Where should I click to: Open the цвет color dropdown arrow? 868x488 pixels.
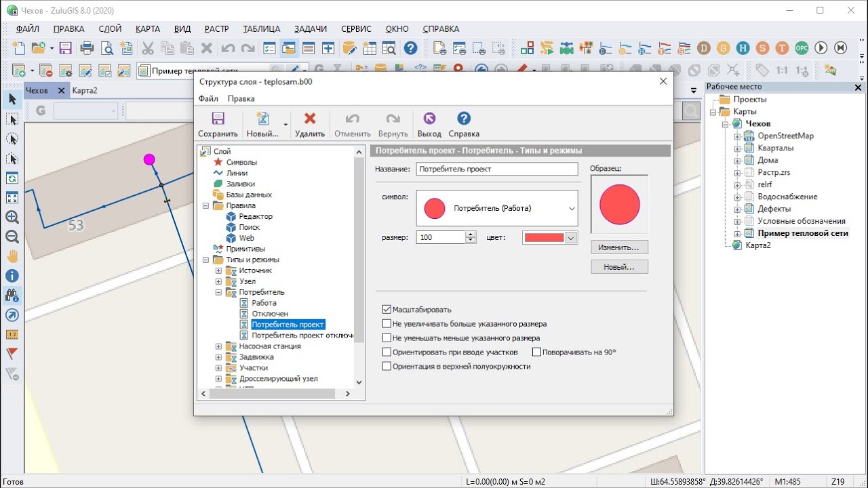pos(571,238)
